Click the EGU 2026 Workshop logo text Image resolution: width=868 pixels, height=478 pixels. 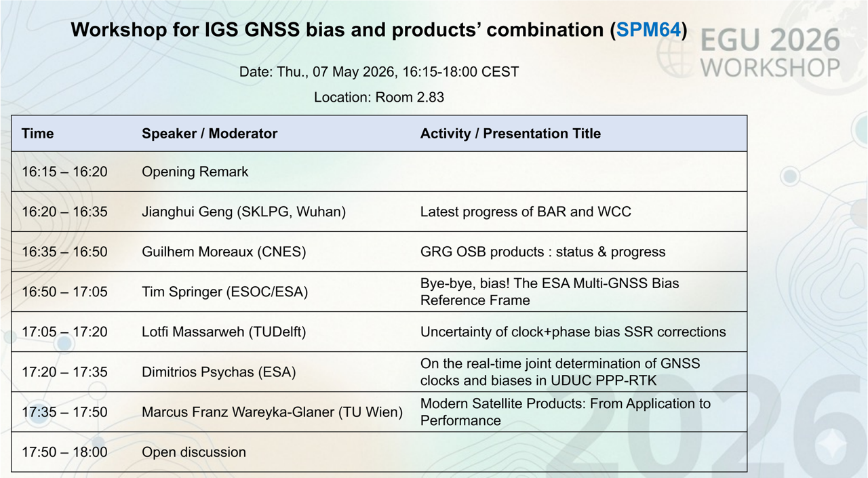[x=770, y=54]
